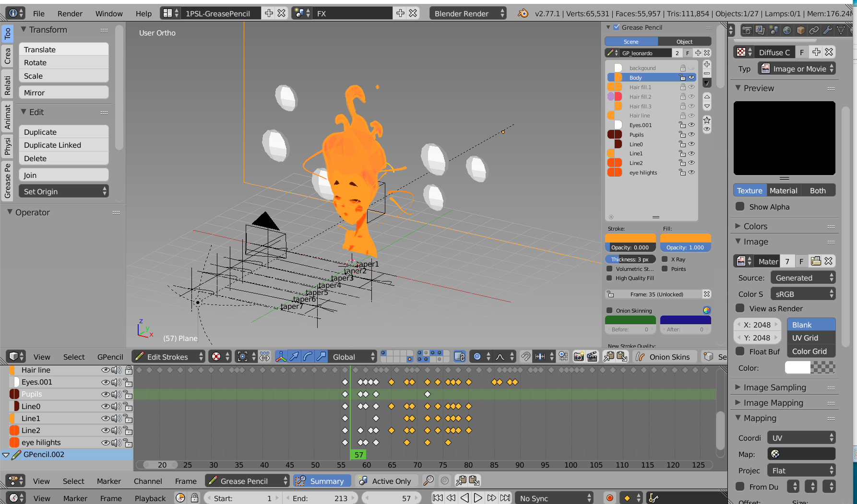Switch to the Material preview tab
This screenshot has width=857, height=504.
click(783, 190)
